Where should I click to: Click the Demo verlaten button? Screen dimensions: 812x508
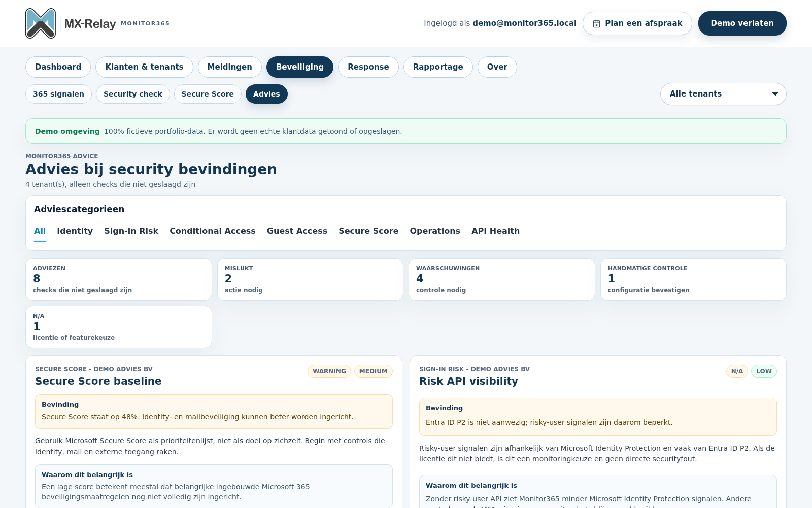742,23
